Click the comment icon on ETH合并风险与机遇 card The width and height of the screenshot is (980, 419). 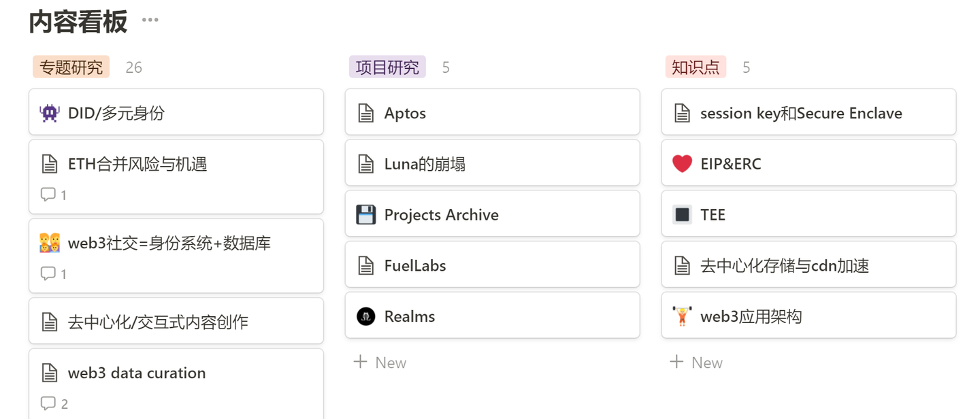48,195
